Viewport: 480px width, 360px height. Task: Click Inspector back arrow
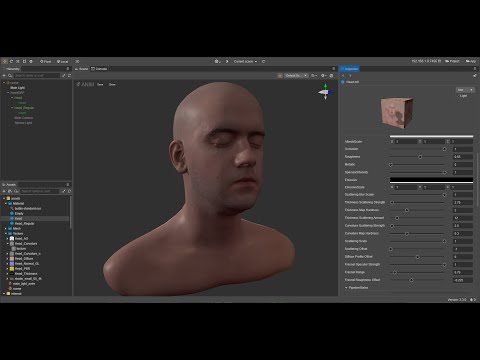343,76
